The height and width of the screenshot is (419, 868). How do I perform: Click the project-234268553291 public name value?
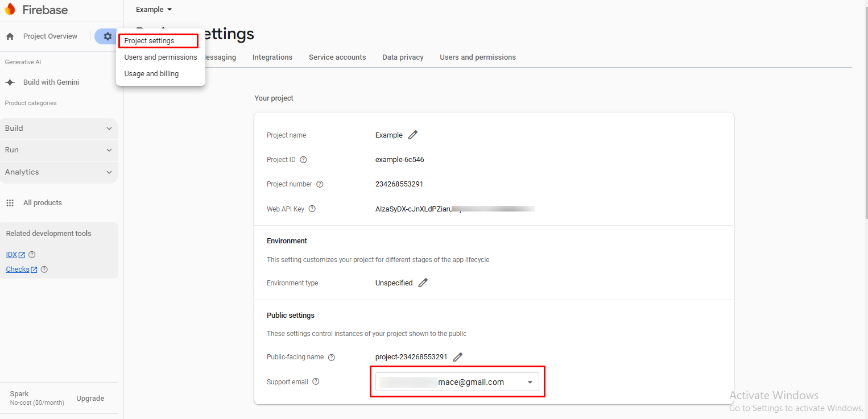coord(411,357)
